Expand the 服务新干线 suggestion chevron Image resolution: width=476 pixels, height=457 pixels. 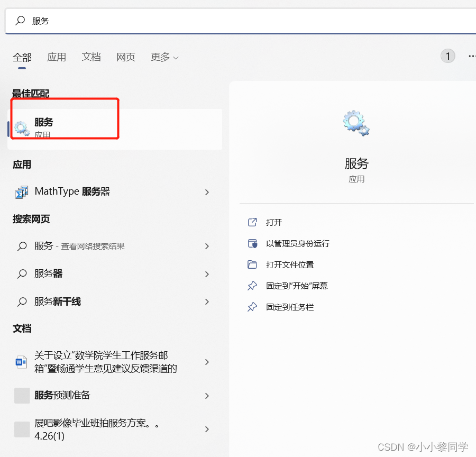click(x=207, y=302)
